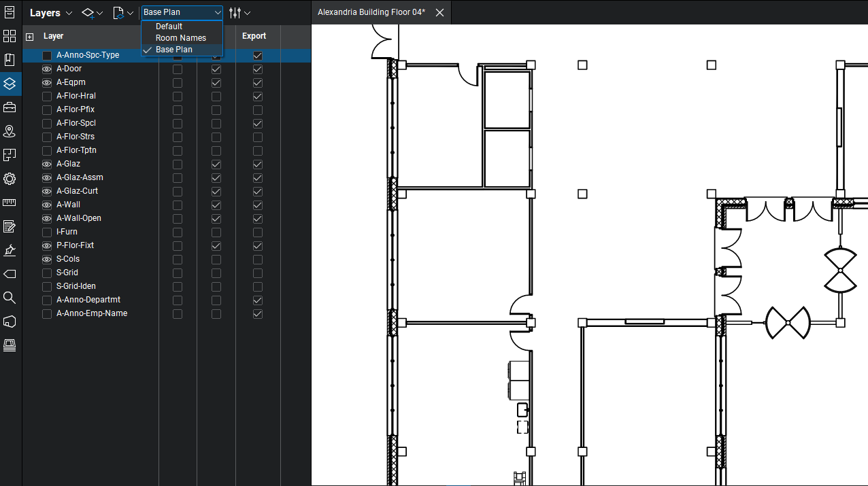Click the Import Layers page icon
Screen dimensions: 868x486
point(118,13)
